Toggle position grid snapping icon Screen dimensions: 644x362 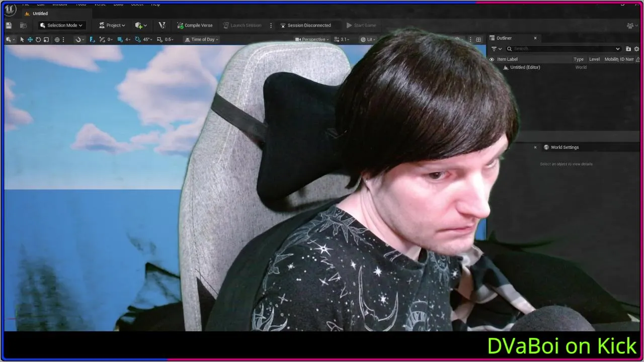point(102,39)
